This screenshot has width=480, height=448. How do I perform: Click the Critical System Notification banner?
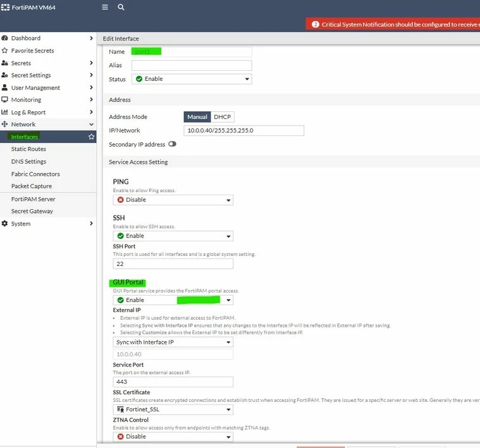point(393,24)
